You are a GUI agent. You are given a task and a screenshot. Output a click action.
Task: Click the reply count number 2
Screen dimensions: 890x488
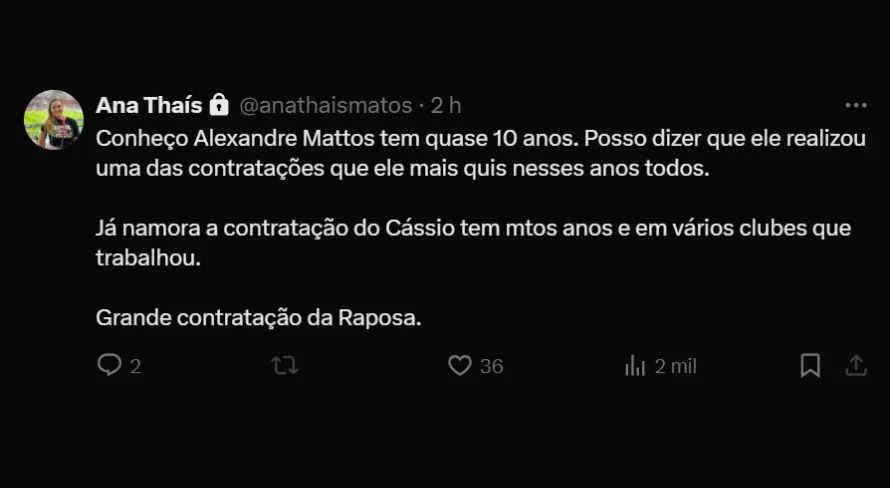click(135, 367)
